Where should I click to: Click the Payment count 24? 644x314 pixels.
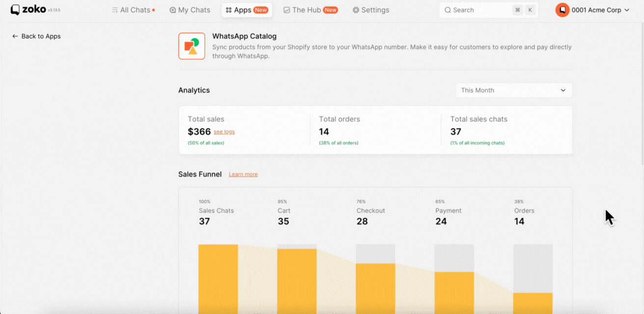[441, 221]
